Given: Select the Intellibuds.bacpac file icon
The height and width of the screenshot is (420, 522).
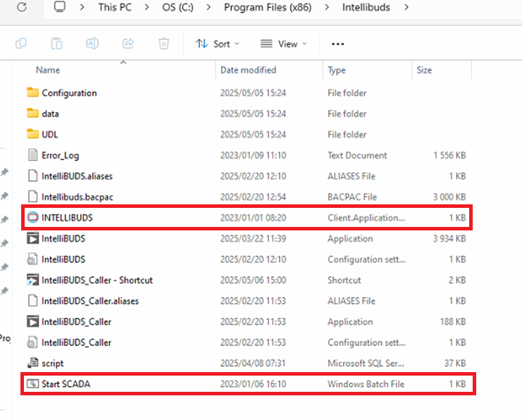Looking at the screenshot, I should click(x=32, y=197).
